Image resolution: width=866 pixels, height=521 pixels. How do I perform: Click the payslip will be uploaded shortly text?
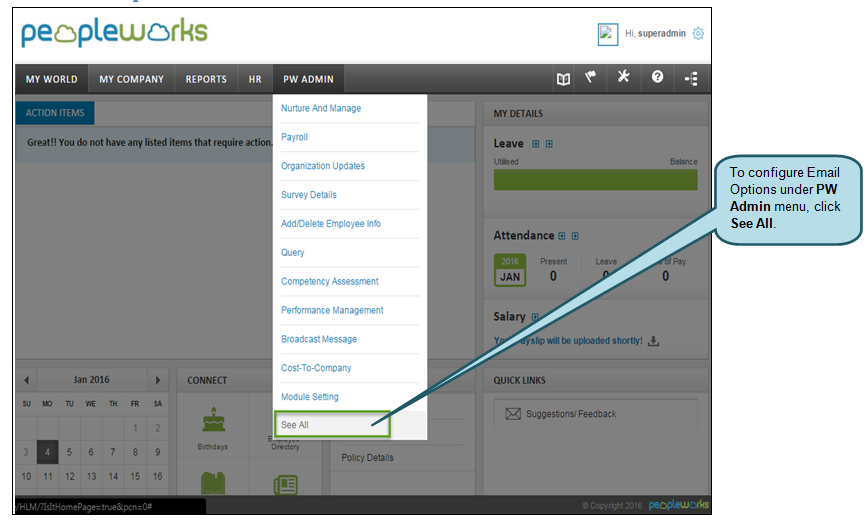coord(568,341)
